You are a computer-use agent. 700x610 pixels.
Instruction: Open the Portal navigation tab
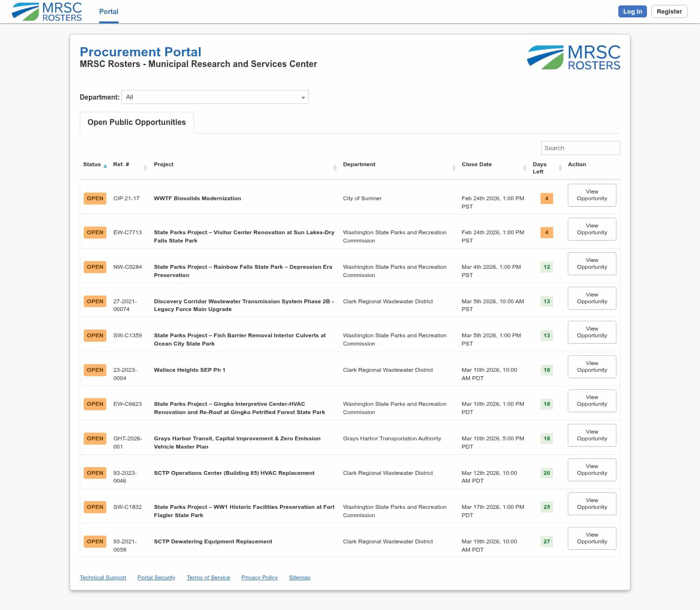[108, 12]
